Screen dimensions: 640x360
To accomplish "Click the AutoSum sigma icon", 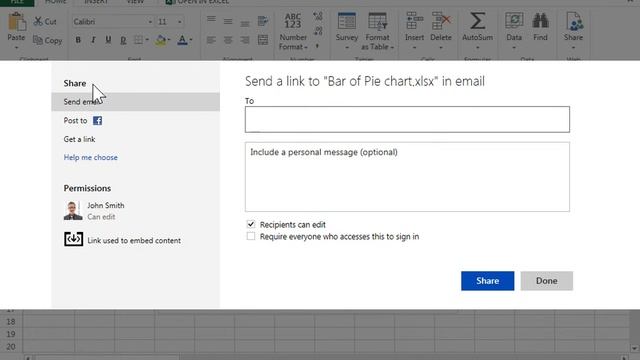I will tap(477, 21).
